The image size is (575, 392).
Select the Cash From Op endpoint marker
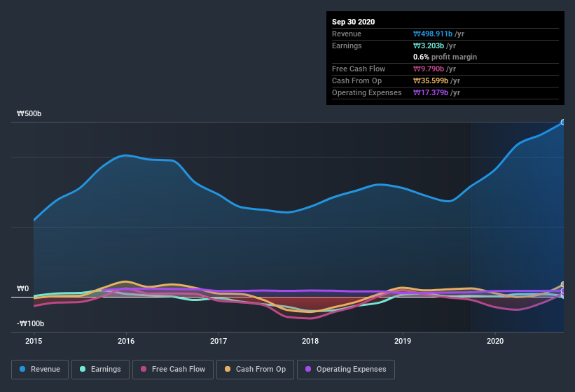click(x=563, y=284)
